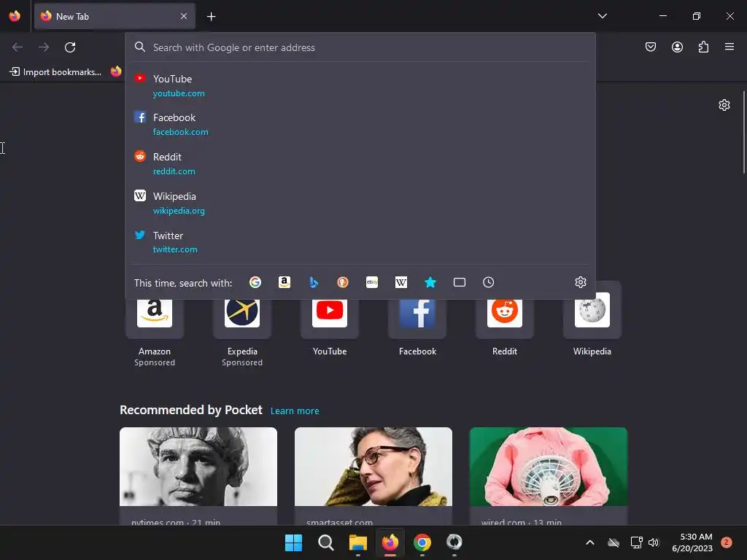
Task: Launch Google Chrome from the taskbar
Action: coord(422,542)
